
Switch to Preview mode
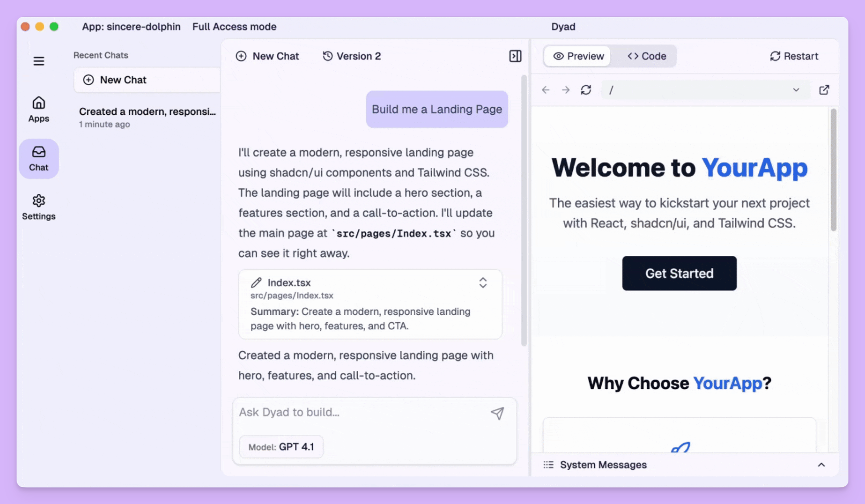click(578, 56)
